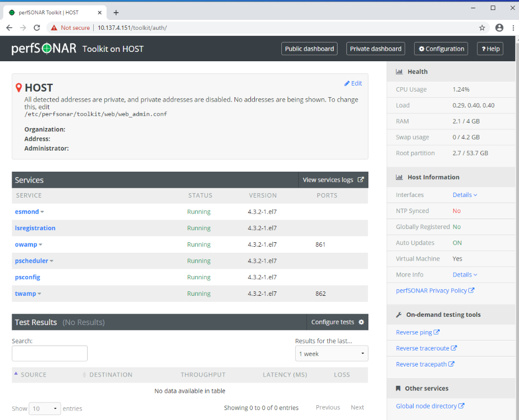This screenshot has height=420, width=519.
Task: Click the gear icon beside Configure tests
Action: (361, 322)
